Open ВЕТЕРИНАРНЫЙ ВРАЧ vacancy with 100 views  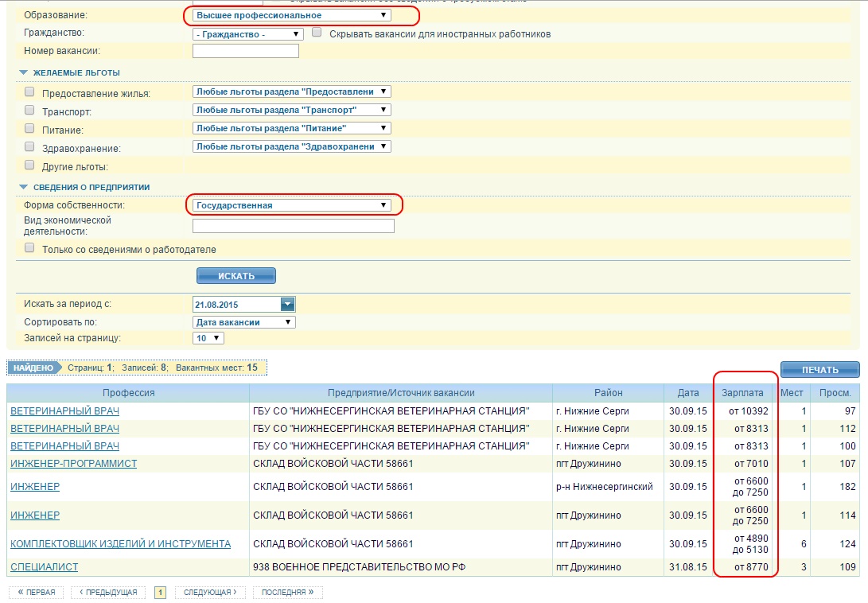64,446
